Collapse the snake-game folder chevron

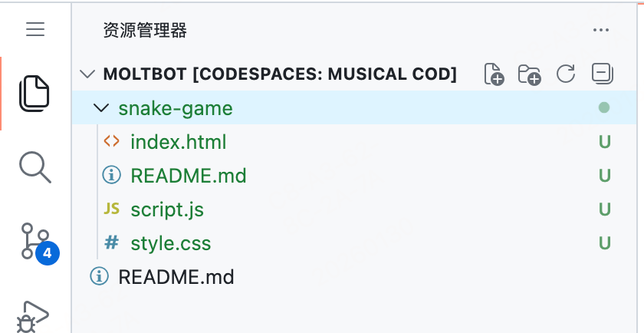[x=100, y=108]
